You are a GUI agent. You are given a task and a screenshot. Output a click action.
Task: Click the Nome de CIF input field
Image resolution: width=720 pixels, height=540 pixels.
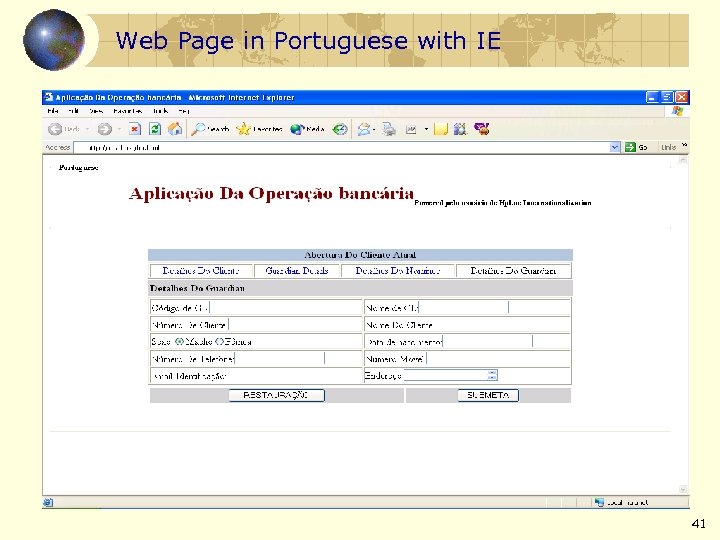click(x=463, y=308)
